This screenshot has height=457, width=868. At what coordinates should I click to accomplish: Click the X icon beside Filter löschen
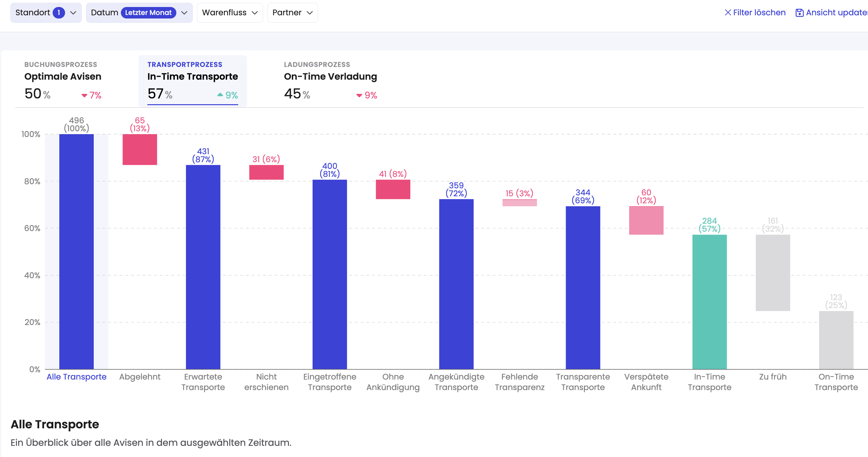(x=727, y=12)
